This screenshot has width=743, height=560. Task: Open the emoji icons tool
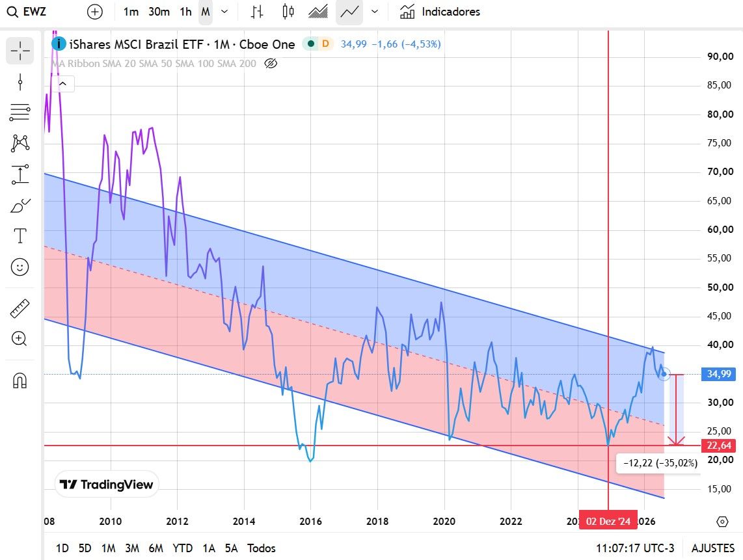tap(20, 267)
